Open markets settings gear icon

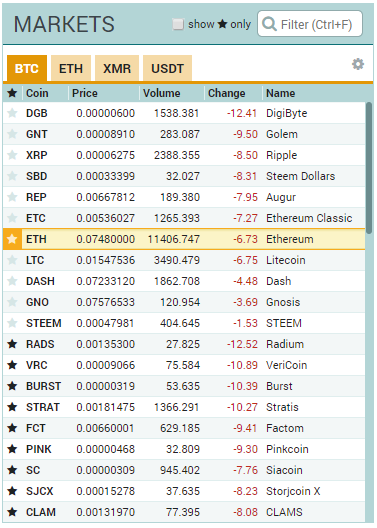point(358,64)
